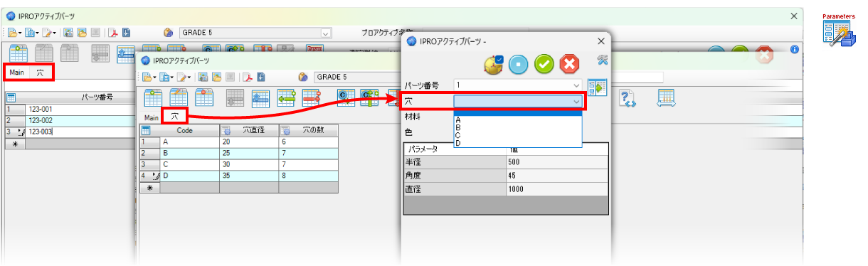Viewport: 868px width, 266px height.
Task: Switch to 穴 tab in back window
Action: click(x=40, y=73)
